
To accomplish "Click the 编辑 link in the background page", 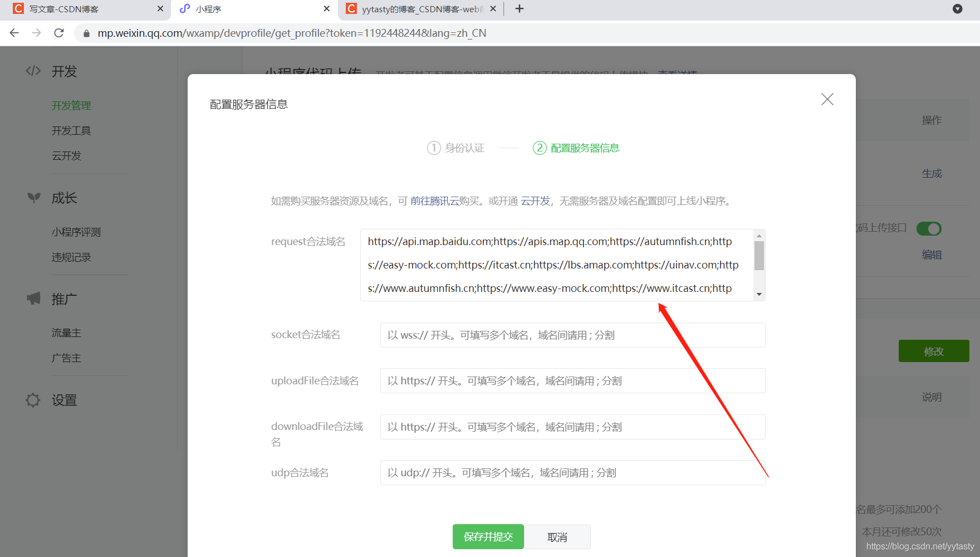I will click(x=932, y=255).
